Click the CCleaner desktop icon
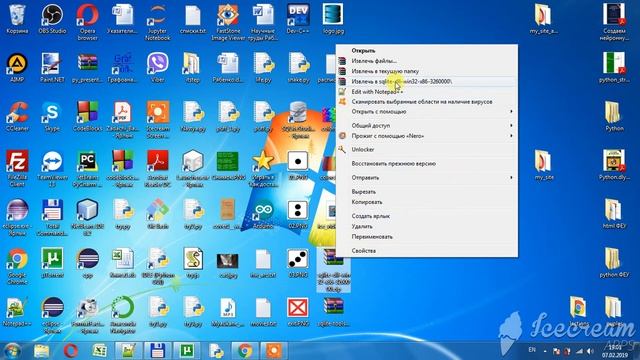Viewport: 640px width, 360px height. pyautogui.click(x=17, y=117)
